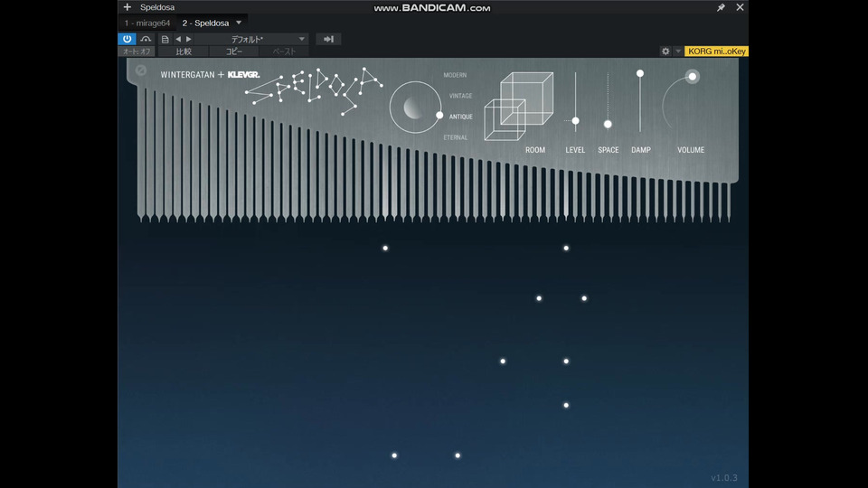
Task: Adjust the SPACE slider handle
Action: 608,125
